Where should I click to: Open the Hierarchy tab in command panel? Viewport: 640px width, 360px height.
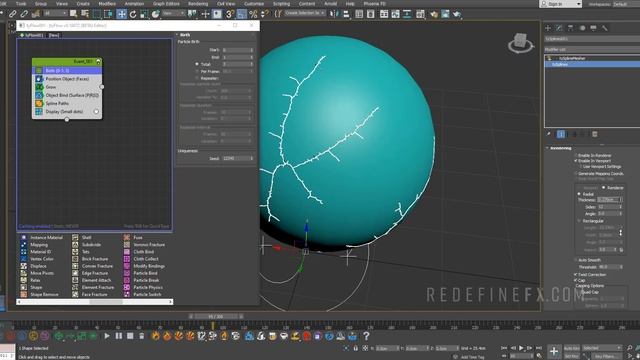571,28
